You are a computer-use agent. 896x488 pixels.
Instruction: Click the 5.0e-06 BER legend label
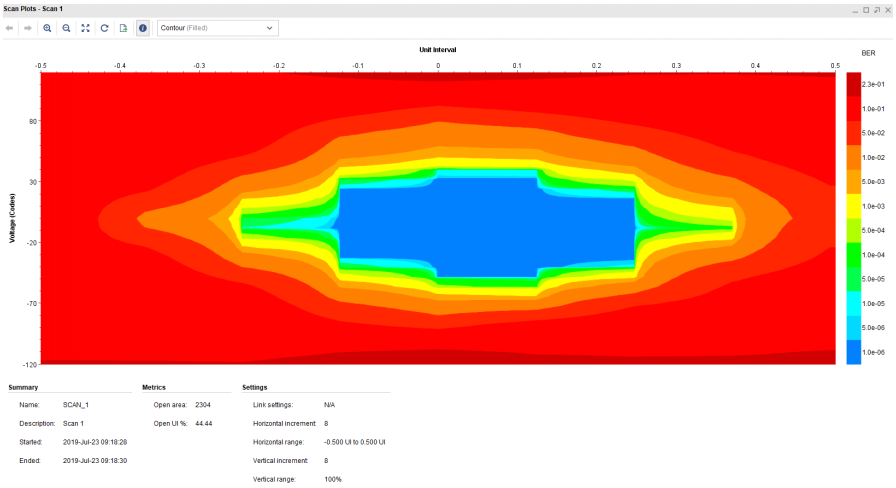click(x=873, y=328)
